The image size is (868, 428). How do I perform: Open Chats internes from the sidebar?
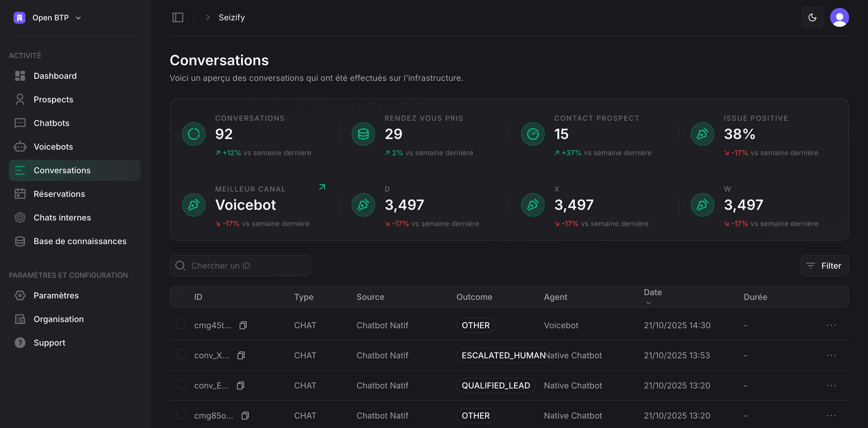coord(62,217)
